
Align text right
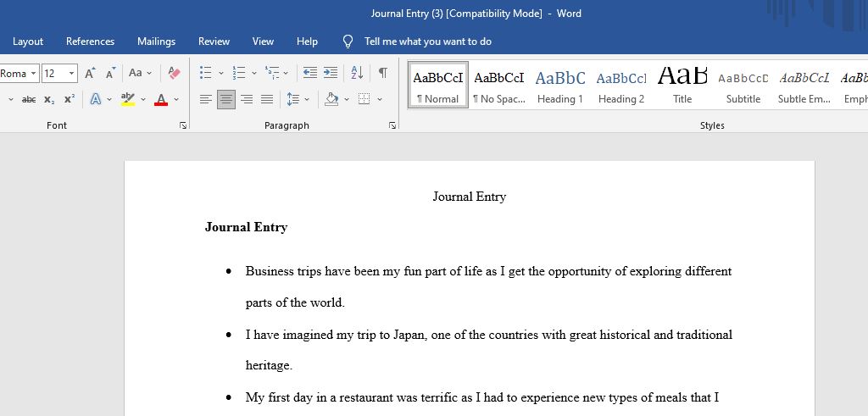(247, 100)
